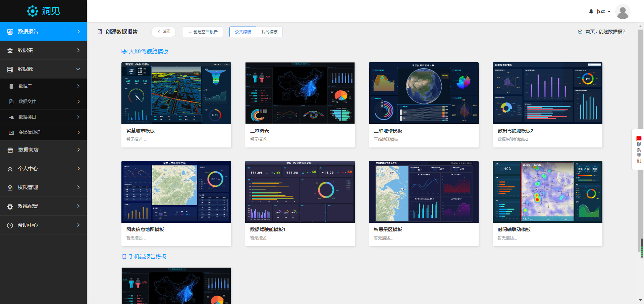Open the 个人中心 menu item
Screen dimensions: 644x304
tap(43, 169)
